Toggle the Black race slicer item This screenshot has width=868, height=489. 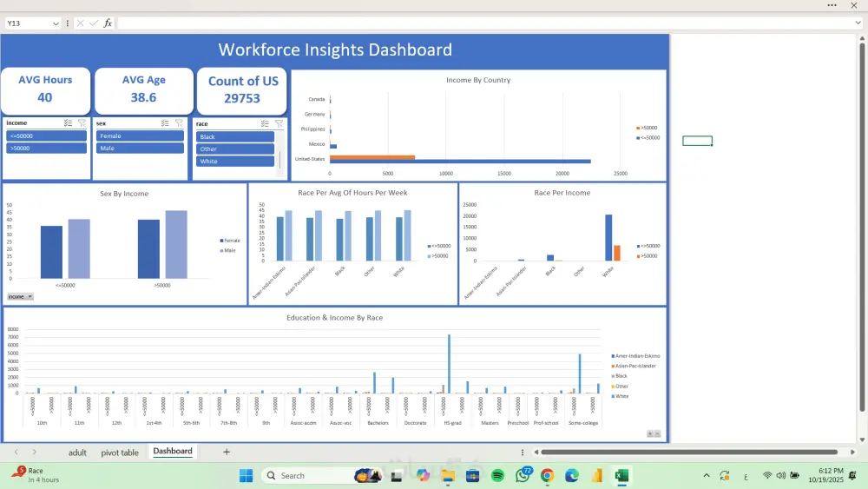point(235,136)
